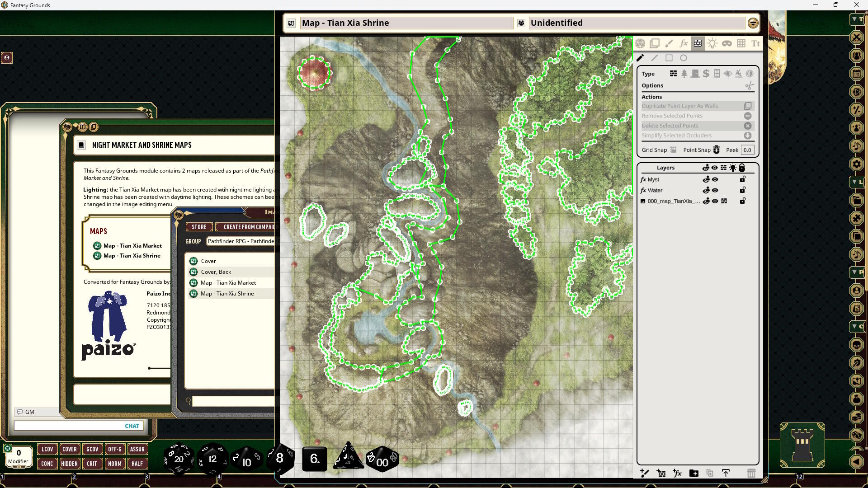The image size is (868, 488).
Task: Open Map - Tian Xia Market link
Action: [132, 246]
